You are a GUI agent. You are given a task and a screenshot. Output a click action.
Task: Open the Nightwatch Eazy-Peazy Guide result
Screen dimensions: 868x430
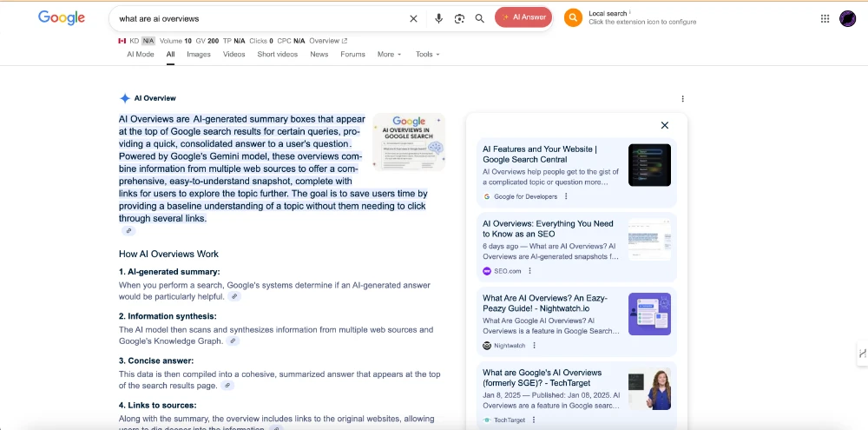[545, 303]
